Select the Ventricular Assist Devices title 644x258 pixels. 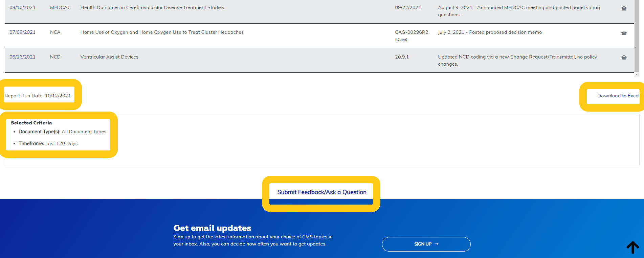tap(109, 57)
